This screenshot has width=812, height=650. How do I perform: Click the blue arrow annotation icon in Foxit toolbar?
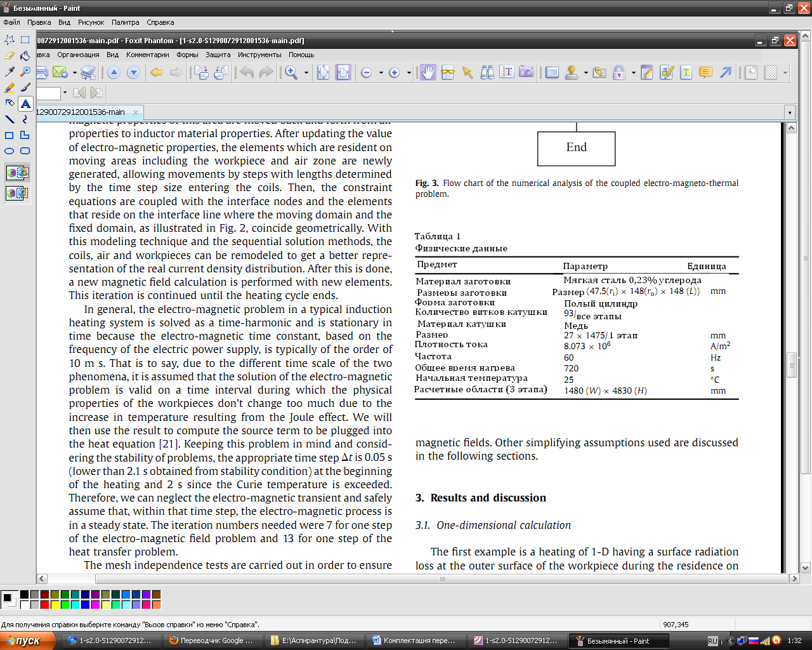(x=726, y=72)
